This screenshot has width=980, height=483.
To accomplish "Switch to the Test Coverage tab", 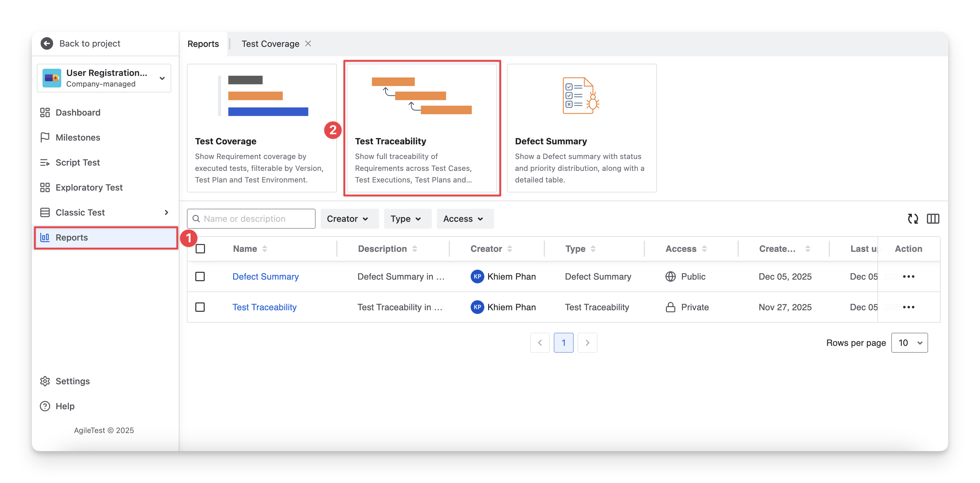I will (270, 44).
